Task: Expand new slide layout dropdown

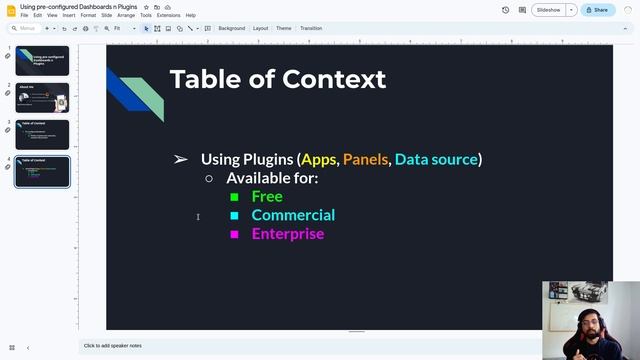Action: [x=54, y=29]
